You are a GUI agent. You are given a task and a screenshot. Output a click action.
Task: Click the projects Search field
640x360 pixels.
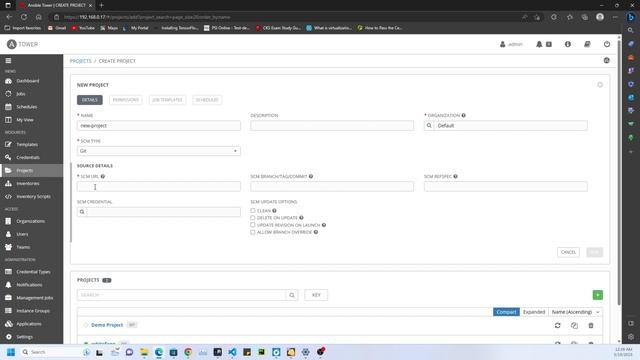pos(182,295)
